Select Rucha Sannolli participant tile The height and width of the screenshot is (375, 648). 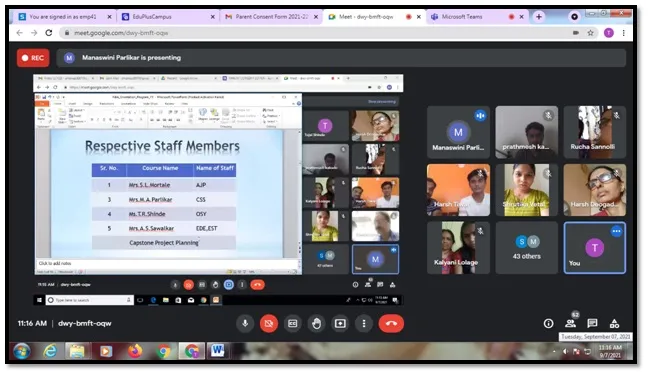(x=594, y=132)
